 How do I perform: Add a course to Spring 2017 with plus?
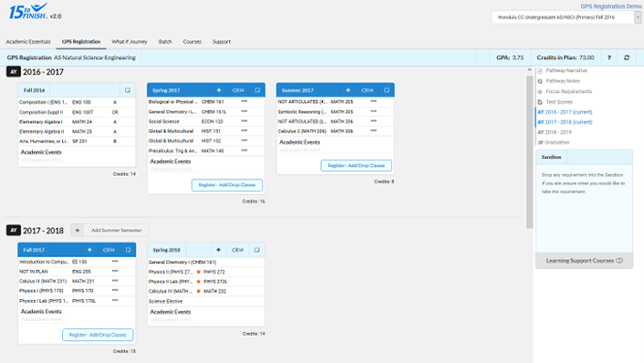click(x=219, y=90)
